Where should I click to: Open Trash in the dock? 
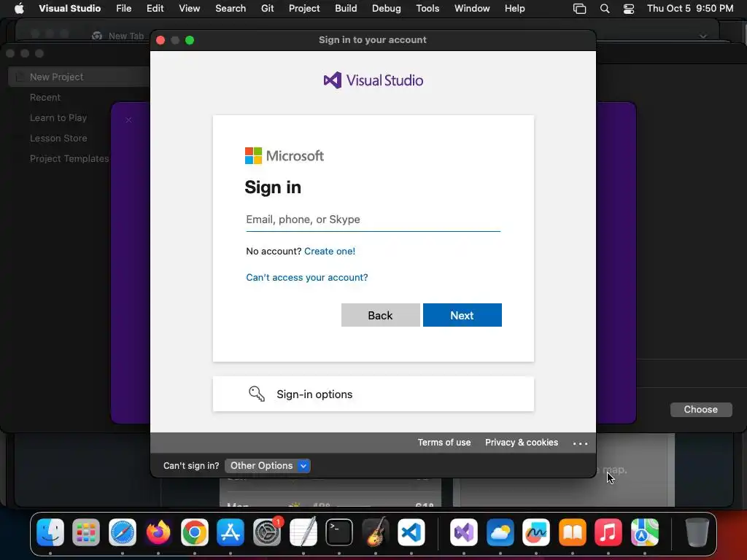pos(697,532)
